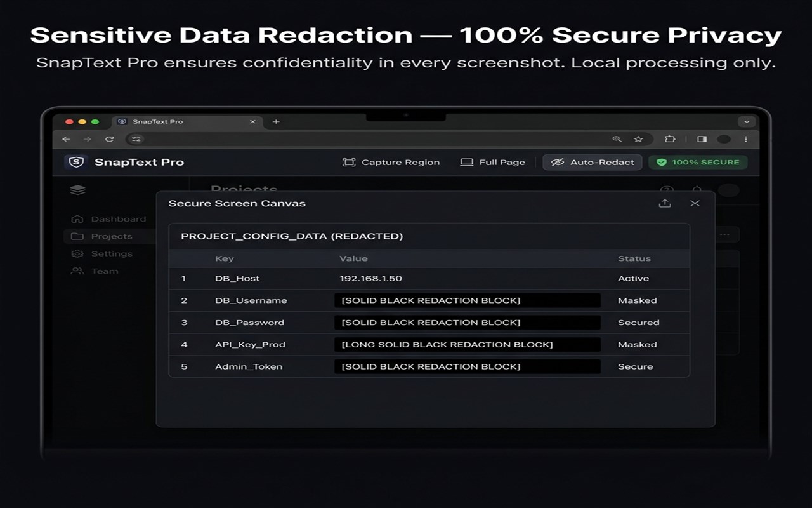Close the Secure Screen Canvas dialog
This screenshot has height=508, width=812.
pyautogui.click(x=695, y=203)
